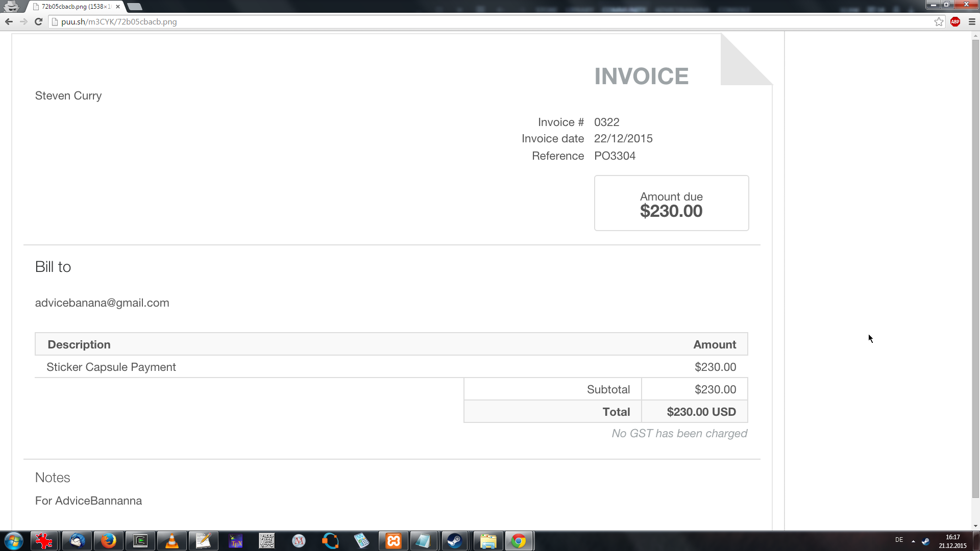980x551 pixels.
Task: Launch Firefox from the taskbar
Action: (x=108, y=541)
